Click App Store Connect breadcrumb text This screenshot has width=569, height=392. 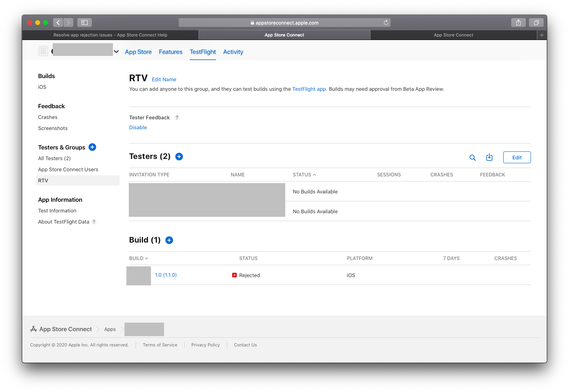coord(65,329)
